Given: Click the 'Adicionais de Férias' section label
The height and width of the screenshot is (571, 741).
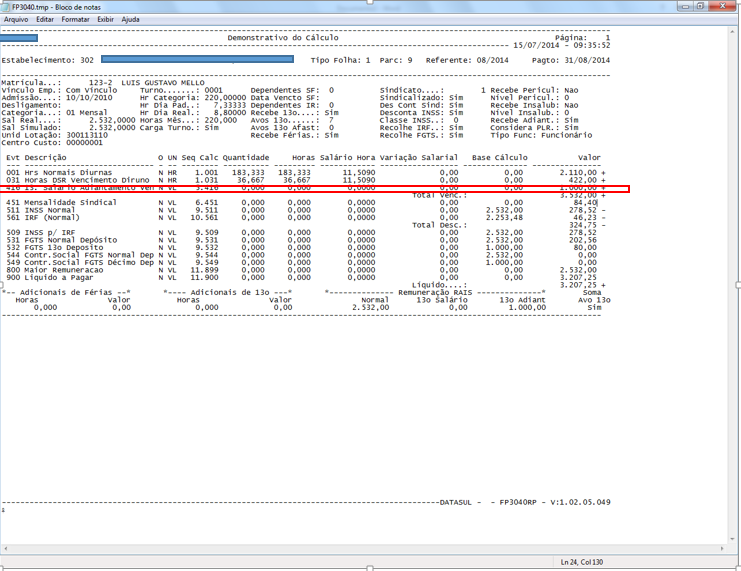Looking at the screenshot, I should pyautogui.click(x=66, y=292).
